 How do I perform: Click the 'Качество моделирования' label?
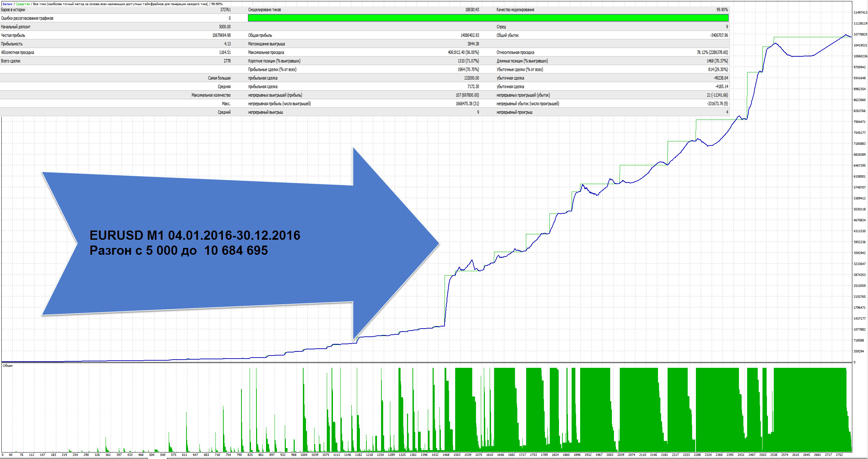click(515, 10)
